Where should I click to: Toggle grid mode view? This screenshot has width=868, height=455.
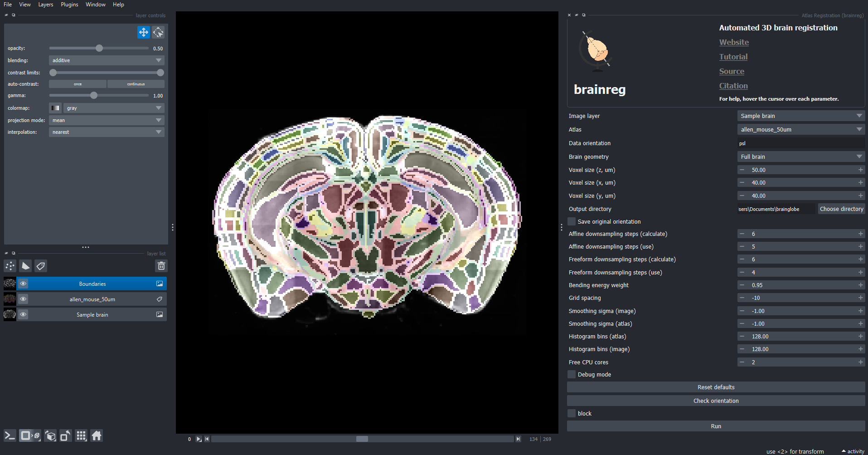tap(81, 436)
